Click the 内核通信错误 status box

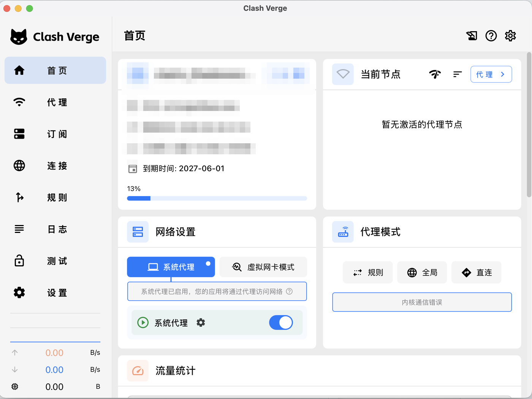[422, 302]
